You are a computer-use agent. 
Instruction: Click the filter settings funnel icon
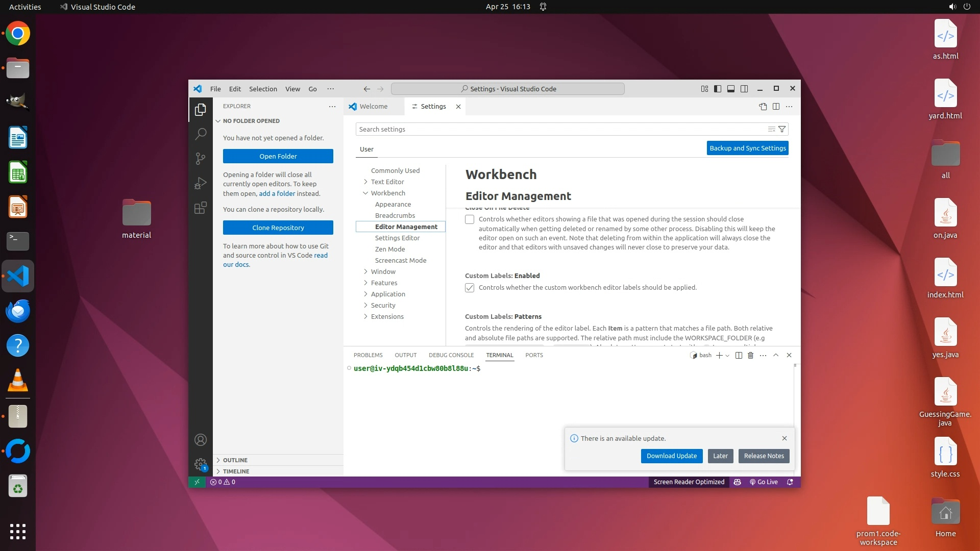tap(781, 130)
